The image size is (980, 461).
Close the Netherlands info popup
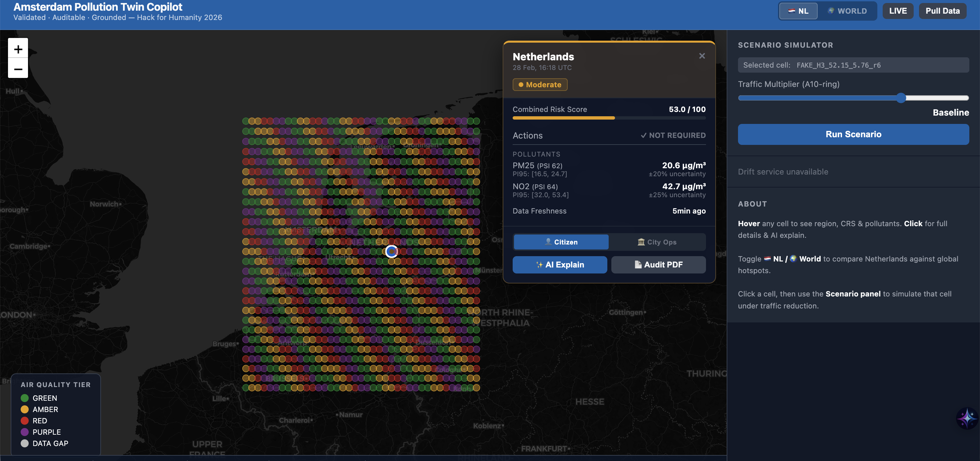(702, 56)
